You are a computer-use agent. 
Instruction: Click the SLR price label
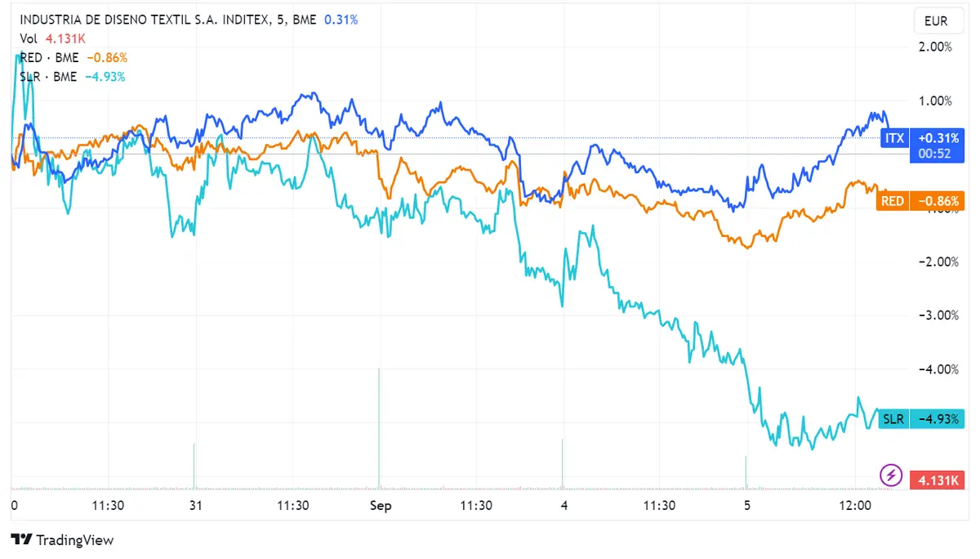[x=893, y=418]
